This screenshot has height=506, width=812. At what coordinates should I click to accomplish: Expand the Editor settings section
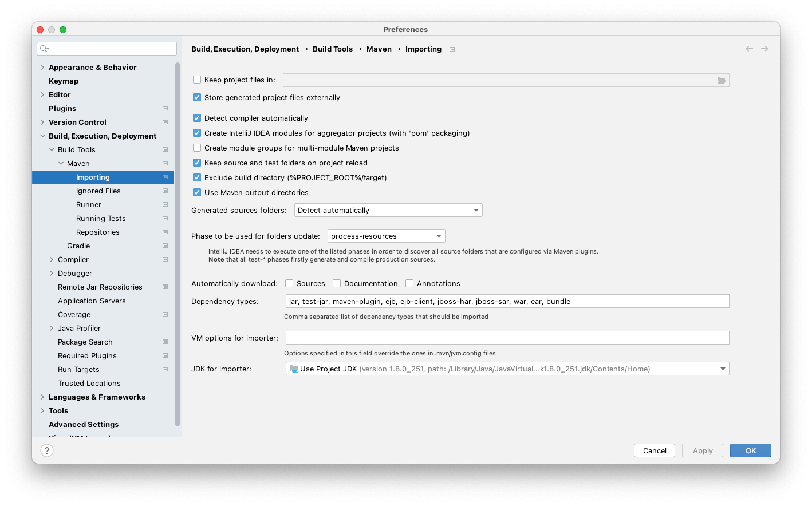(x=42, y=94)
